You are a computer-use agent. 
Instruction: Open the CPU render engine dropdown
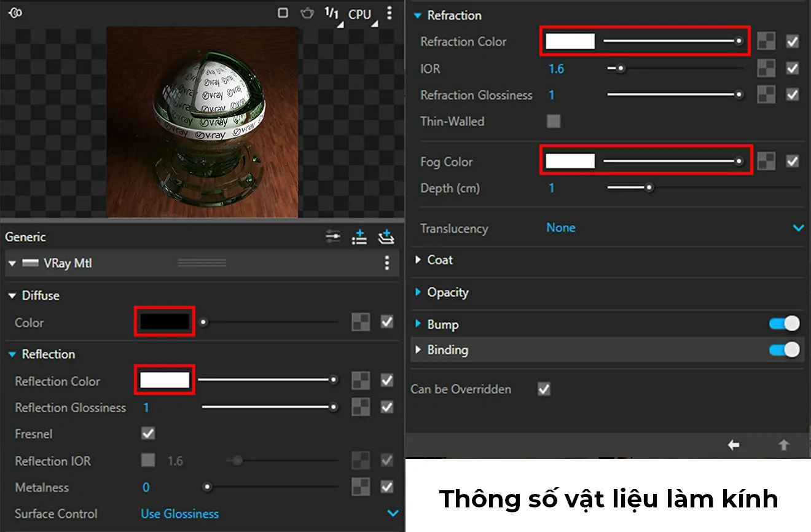360,14
